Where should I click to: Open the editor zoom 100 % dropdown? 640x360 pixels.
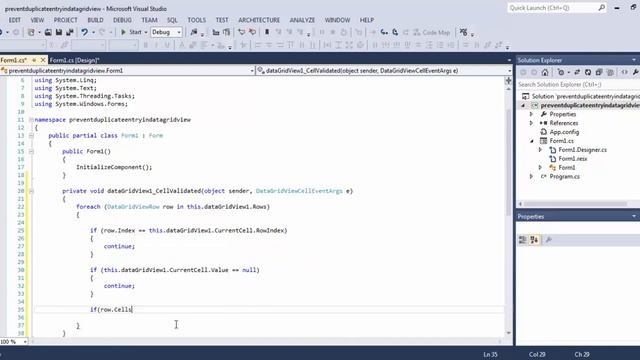pos(25,341)
